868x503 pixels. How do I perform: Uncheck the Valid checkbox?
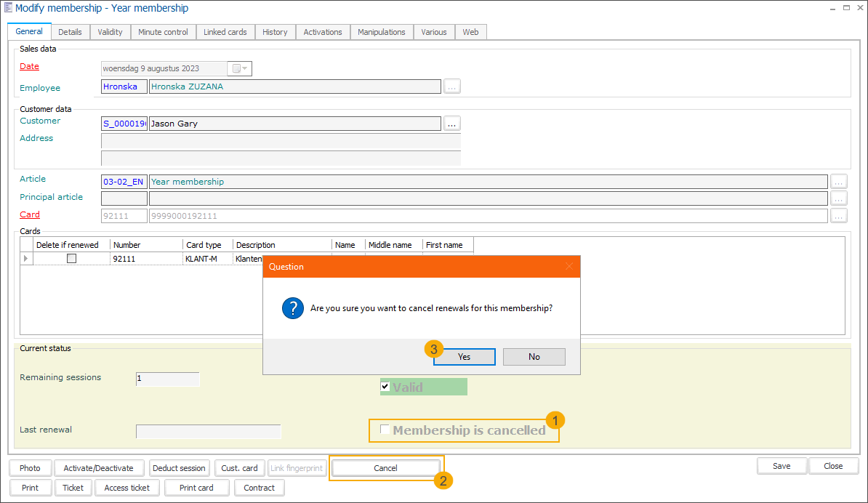[x=385, y=387]
